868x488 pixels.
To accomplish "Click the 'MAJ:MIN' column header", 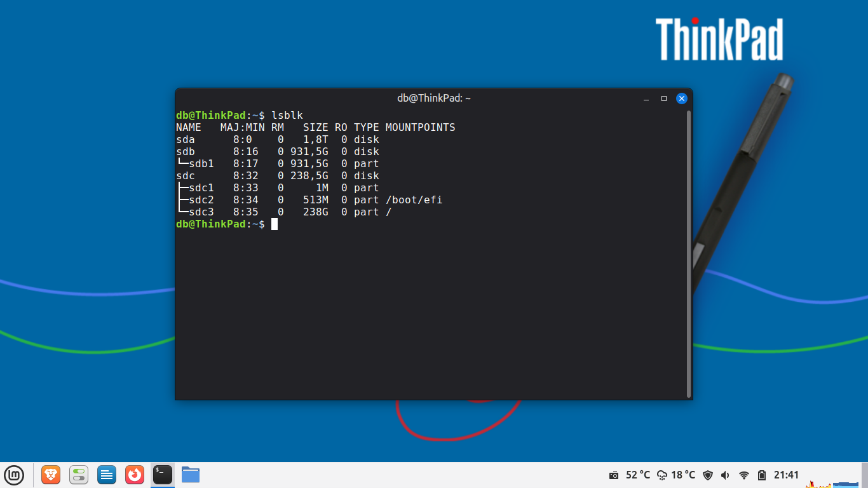I will pos(243,127).
